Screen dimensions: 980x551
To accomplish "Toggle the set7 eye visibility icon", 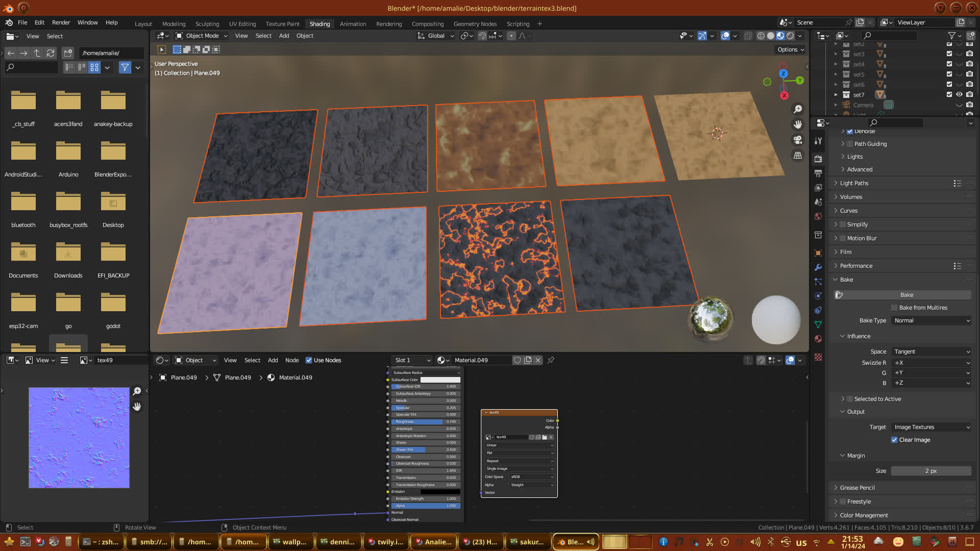I will coord(959,95).
